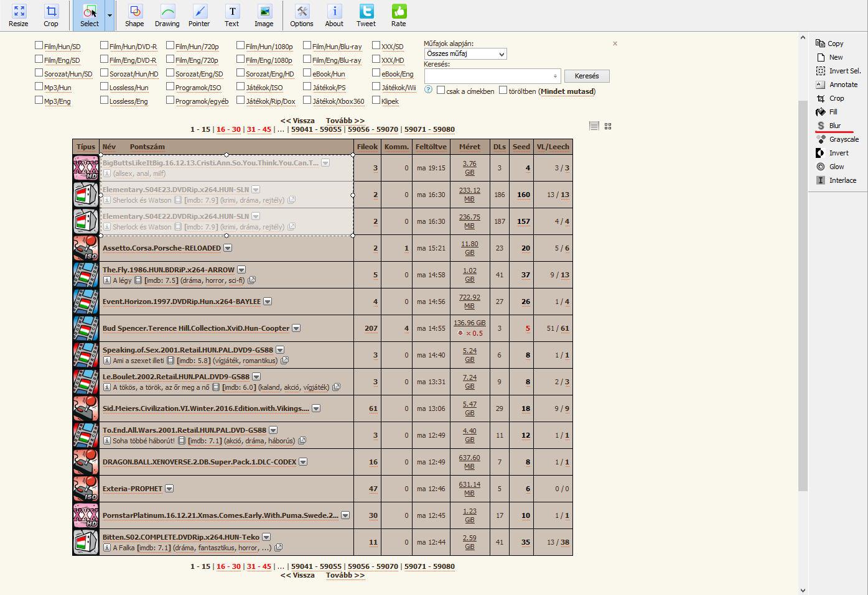This screenshot has height=595, width=868.
Task: Apply Grayscale effect
Action: pos(838,139)
